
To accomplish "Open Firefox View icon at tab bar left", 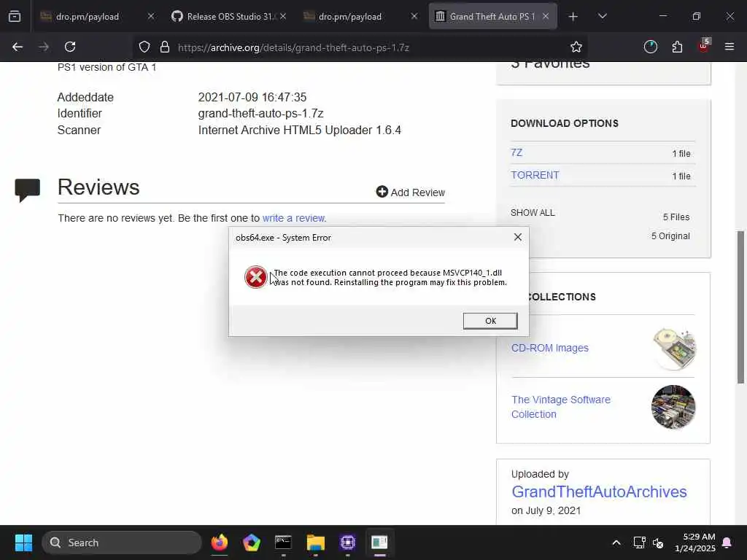I will 15,17.
